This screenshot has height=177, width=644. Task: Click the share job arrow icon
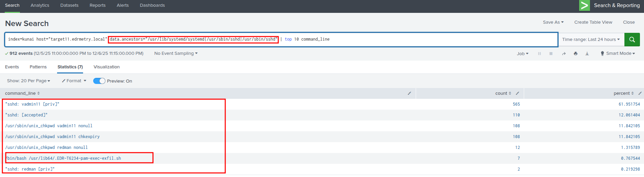564,53
